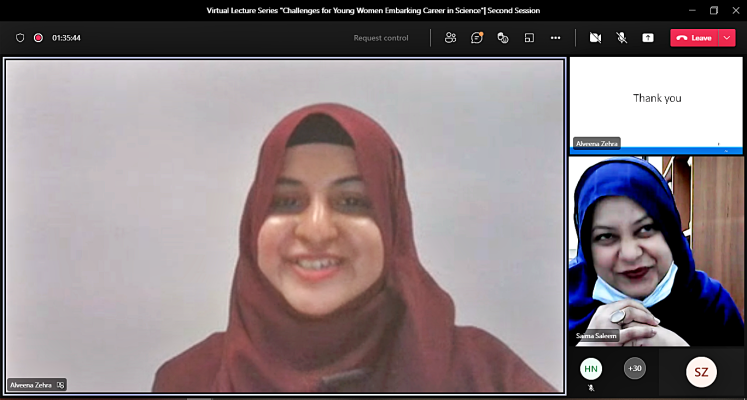Viewport: 747px width, 400px height.
Task: Select Saima Saleem's video tile
Action: tap(656, 250)
